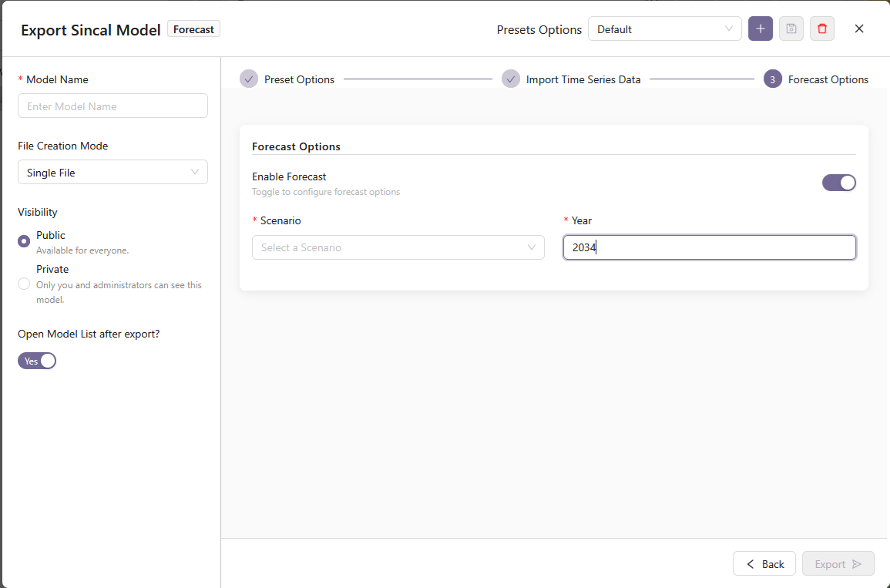Open the Select a Scenario dropdown
Image resolution: width=890 pixels, height=588 pixels.
398,247
